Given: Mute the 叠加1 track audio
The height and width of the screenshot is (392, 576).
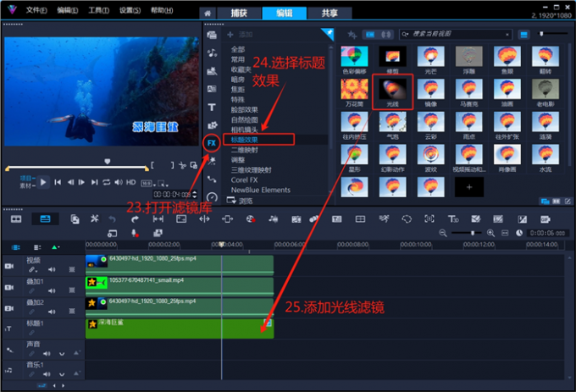Looking at the screenshot, I should click(x=52, y=290).
